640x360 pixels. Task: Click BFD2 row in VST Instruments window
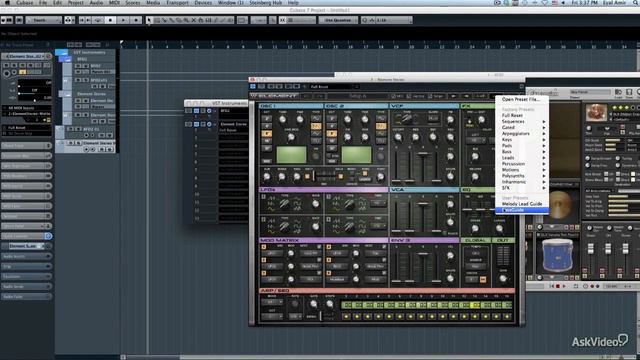pyautogui.click(x=233, y=111)
